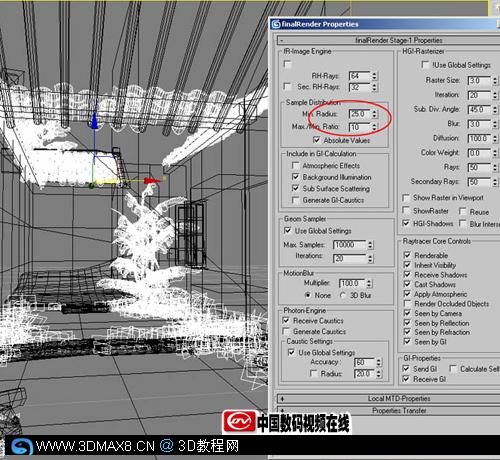
Task: Click the Geom Sampler Iterations field
Action: tap(349, 258)
